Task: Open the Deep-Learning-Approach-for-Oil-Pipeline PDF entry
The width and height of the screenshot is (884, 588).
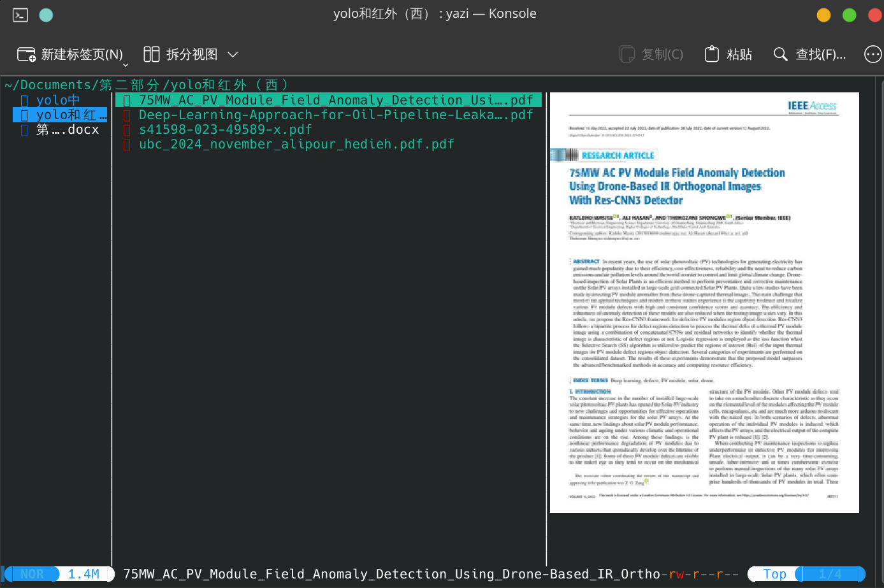Action: [x=336, y=115]
